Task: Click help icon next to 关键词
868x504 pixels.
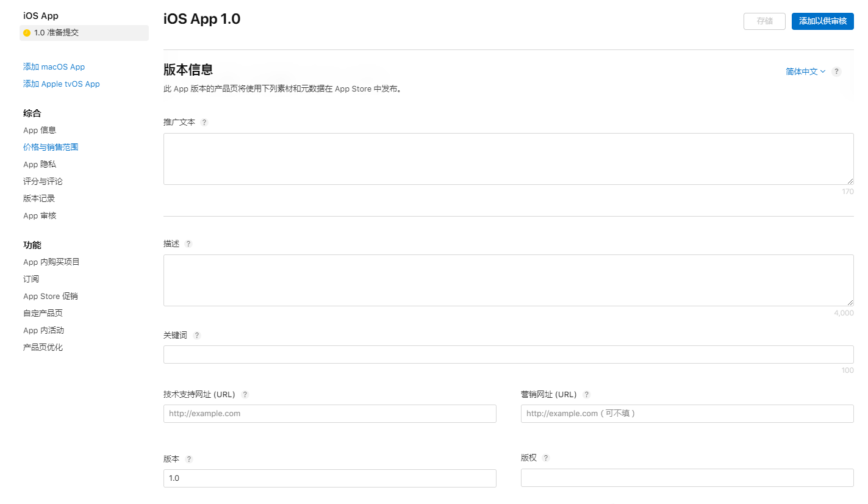Action: (x=196, y=335)
